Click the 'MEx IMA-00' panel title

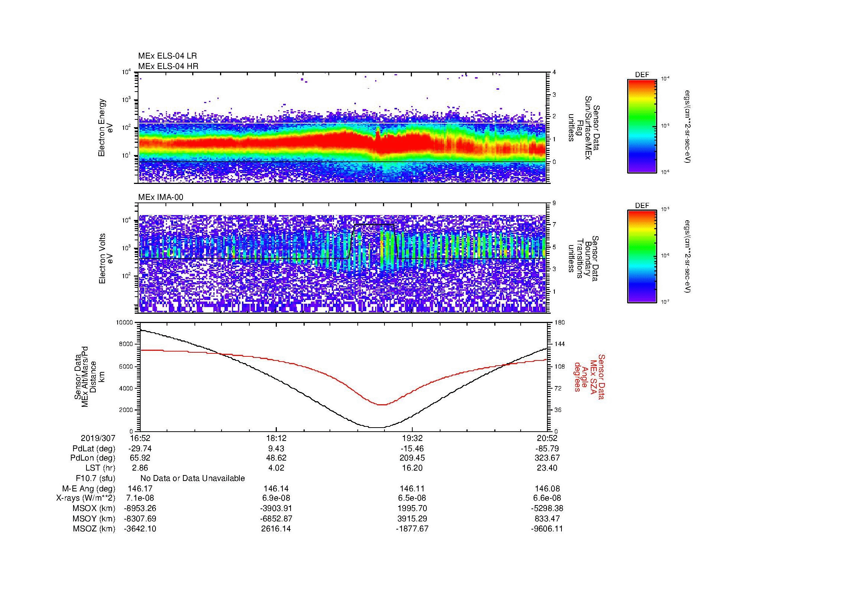coord(161,197)
